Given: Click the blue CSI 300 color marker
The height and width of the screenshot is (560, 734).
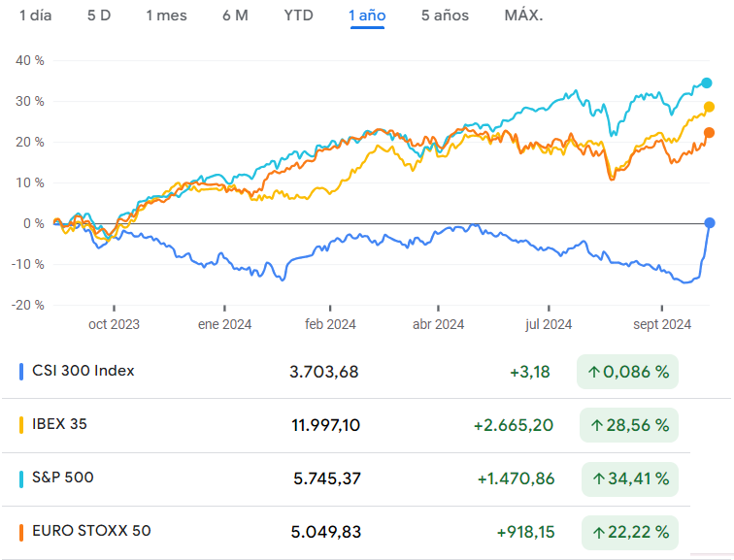Looking at the screenshot, I should point(21,372).
